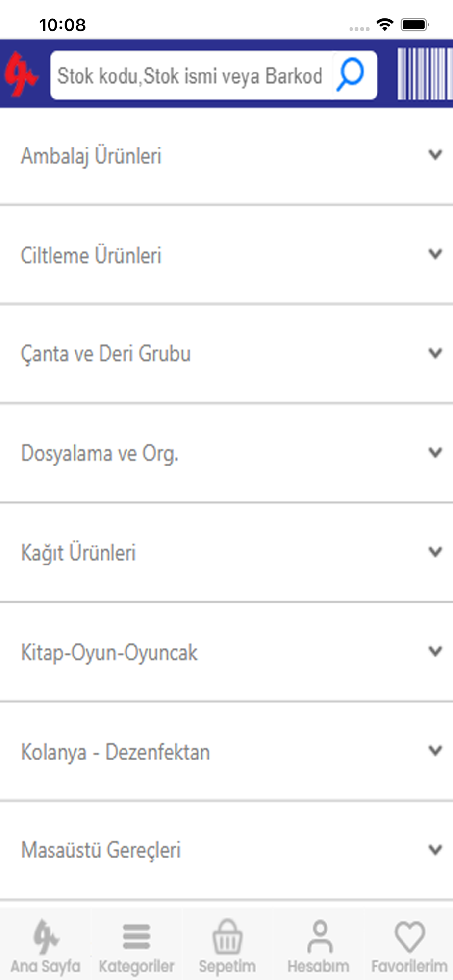Expand Dosyalama ve Org. chevron

pos(435,452)
